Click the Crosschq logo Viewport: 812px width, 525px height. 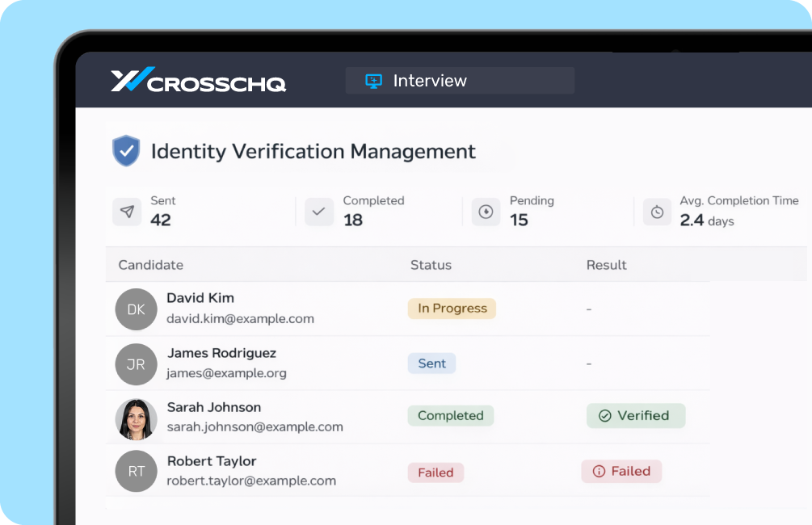coord(198,81)
